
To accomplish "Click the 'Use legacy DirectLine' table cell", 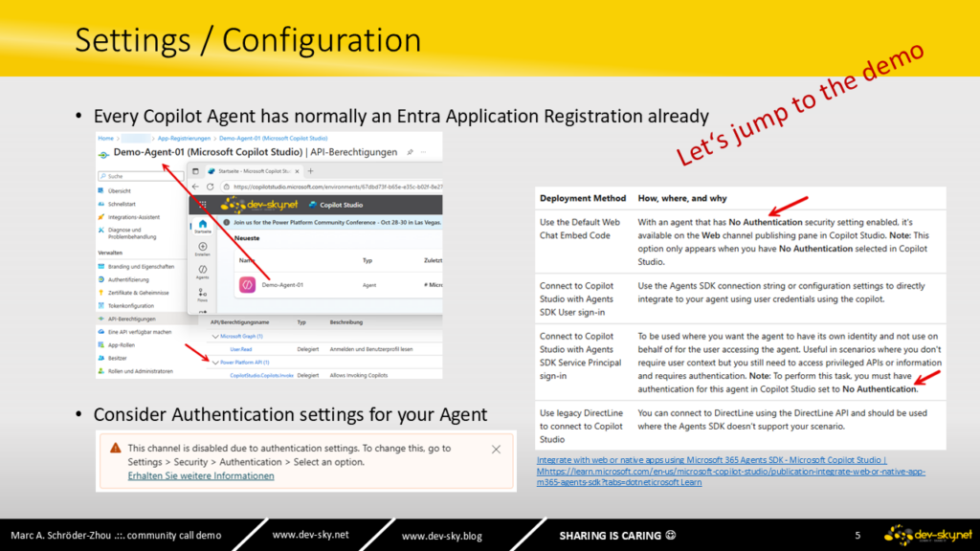I will point(581,426).
